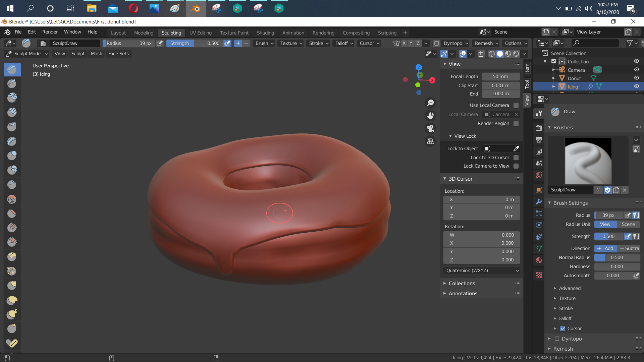Set Radius Unit to View

tap(605, 224)
